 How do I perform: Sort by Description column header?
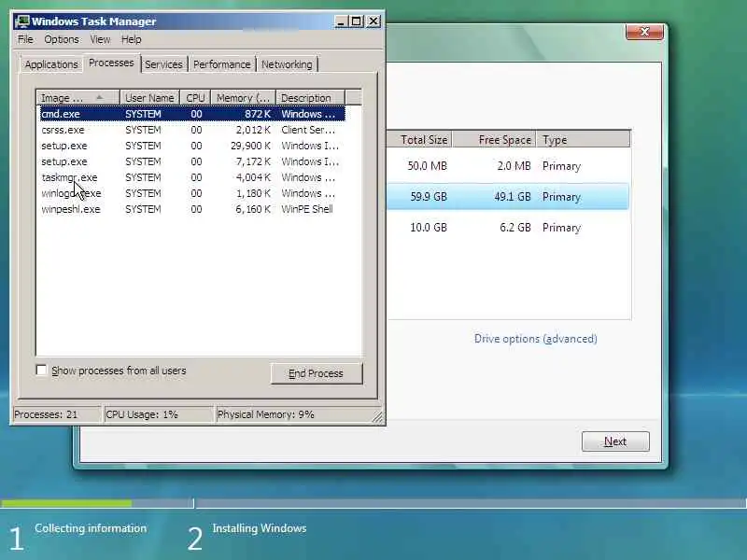click(310, 98)
